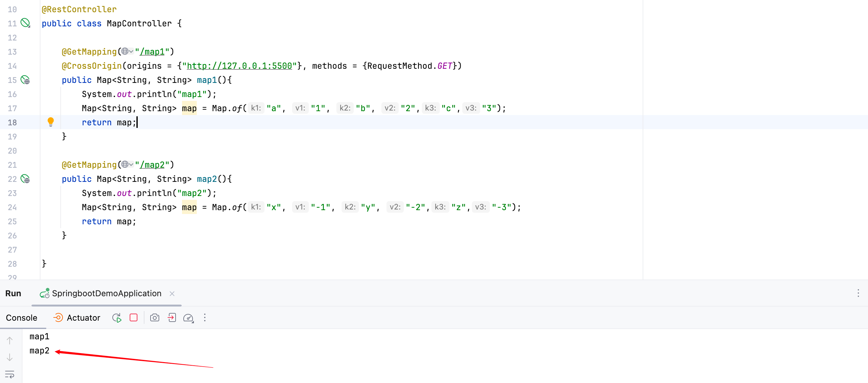Click the map1 method name on line 15
868x383 pixels.
tap(207, 80)
